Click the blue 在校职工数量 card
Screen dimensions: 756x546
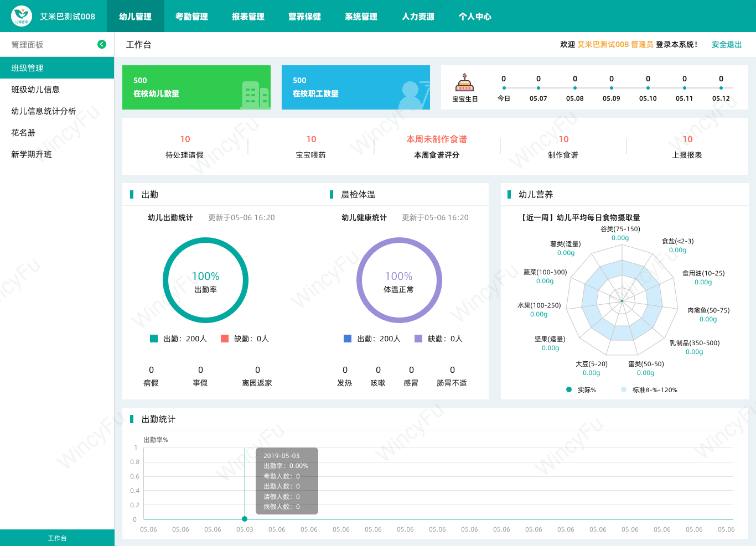[356, 87]
